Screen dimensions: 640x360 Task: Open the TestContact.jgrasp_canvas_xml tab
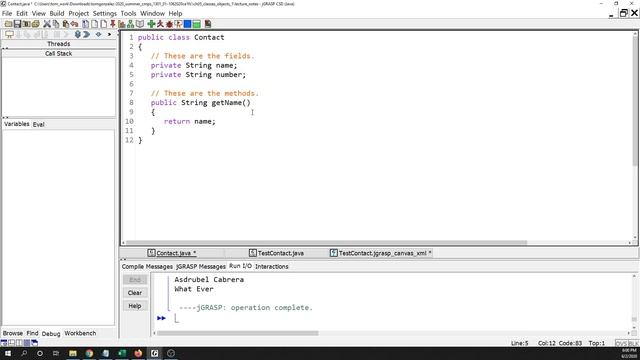[x=380, y=253]
